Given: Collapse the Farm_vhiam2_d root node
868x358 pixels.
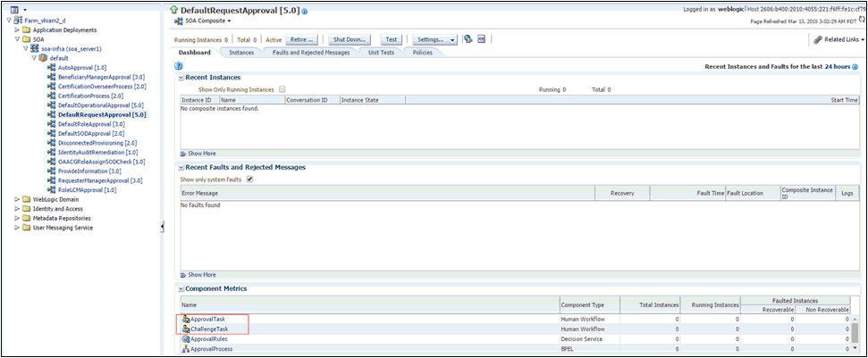Looking at the screenshot, I should pos(9,21).
